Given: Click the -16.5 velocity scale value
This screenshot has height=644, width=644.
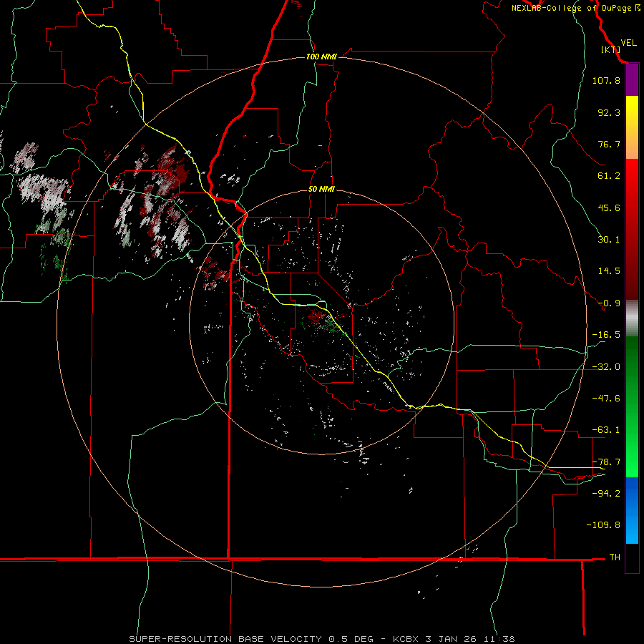Looking at the screenshot, I should tap(606, 335).
